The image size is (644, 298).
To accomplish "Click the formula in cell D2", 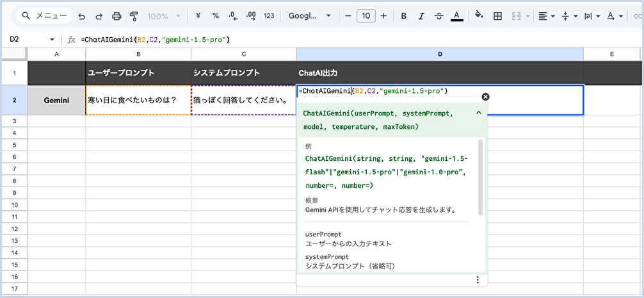I will 373,91.
